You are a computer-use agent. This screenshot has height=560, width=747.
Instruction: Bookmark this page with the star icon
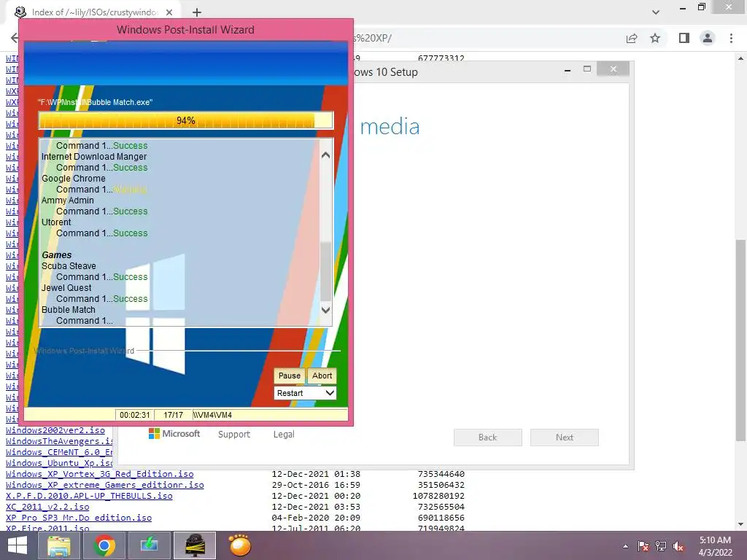tap(655, 38)
